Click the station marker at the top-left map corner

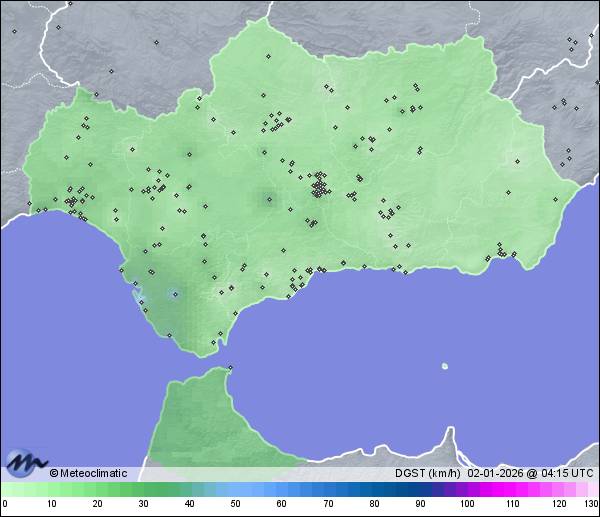[x=14, y=31]
